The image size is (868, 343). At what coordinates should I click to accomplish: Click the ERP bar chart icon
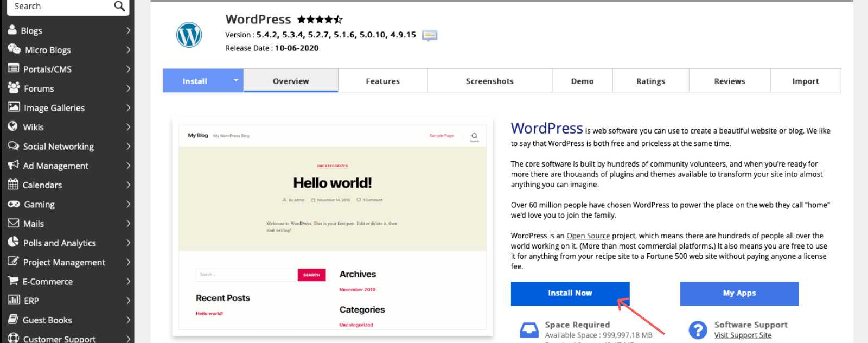click(14, 300)
